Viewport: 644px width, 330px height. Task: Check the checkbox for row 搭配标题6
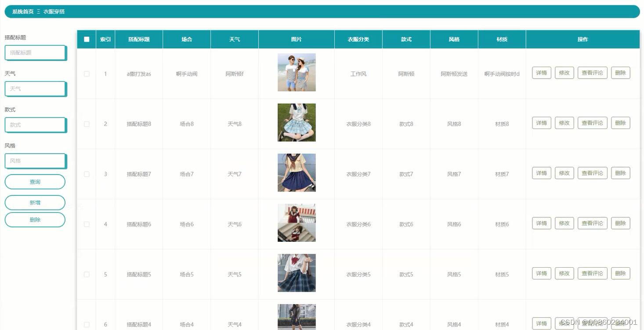tap(87, 224)
